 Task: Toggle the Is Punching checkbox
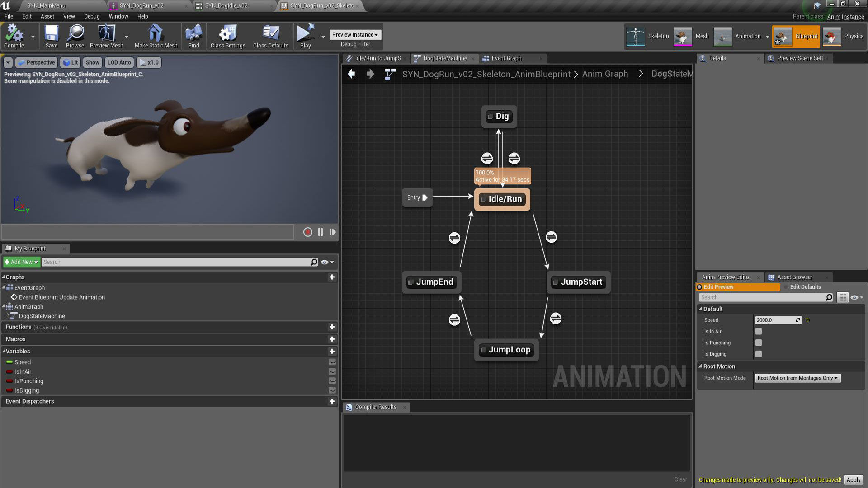tap(759, 343)
